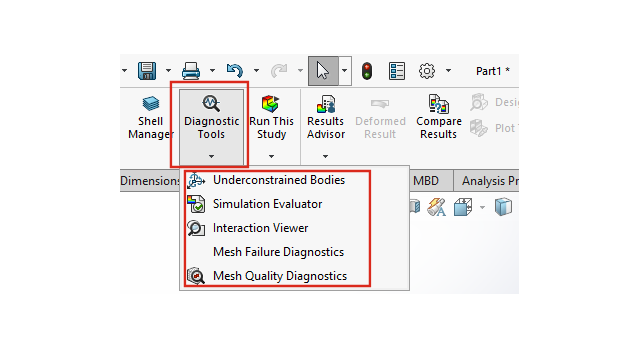This screenshot has width=640, height=360.
Task: Click Compare Results
Action: 439,118
